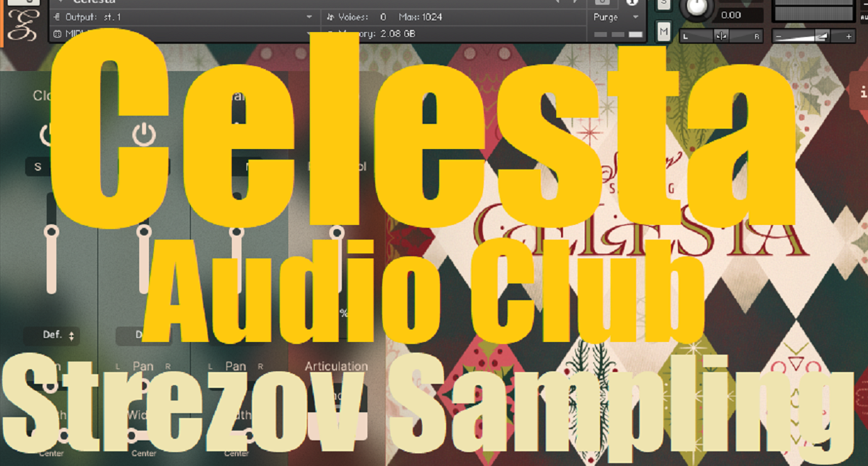Click the third mic volume fader handle
This screenshot has width=868, height=466.
click(x=237, y=231)
